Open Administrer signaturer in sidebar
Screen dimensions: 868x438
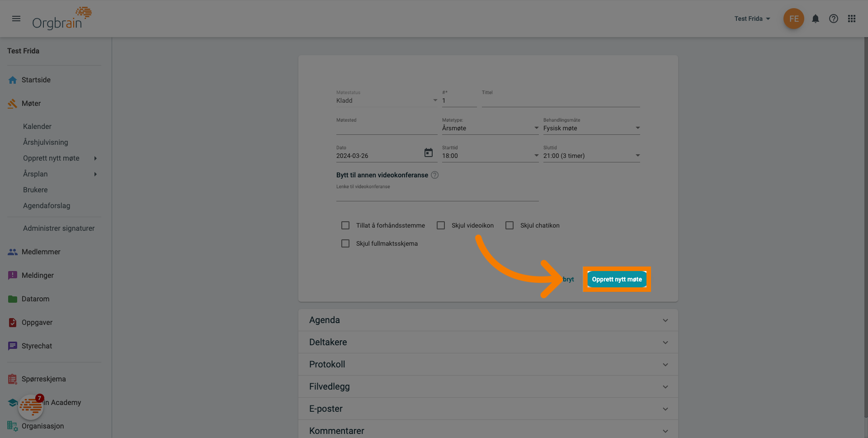(59, 229)
